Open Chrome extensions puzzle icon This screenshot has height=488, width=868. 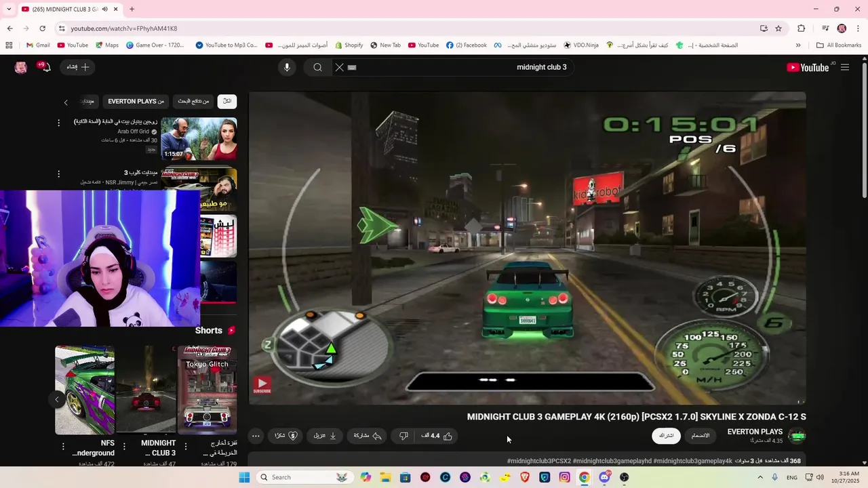[x=802, y=28]
